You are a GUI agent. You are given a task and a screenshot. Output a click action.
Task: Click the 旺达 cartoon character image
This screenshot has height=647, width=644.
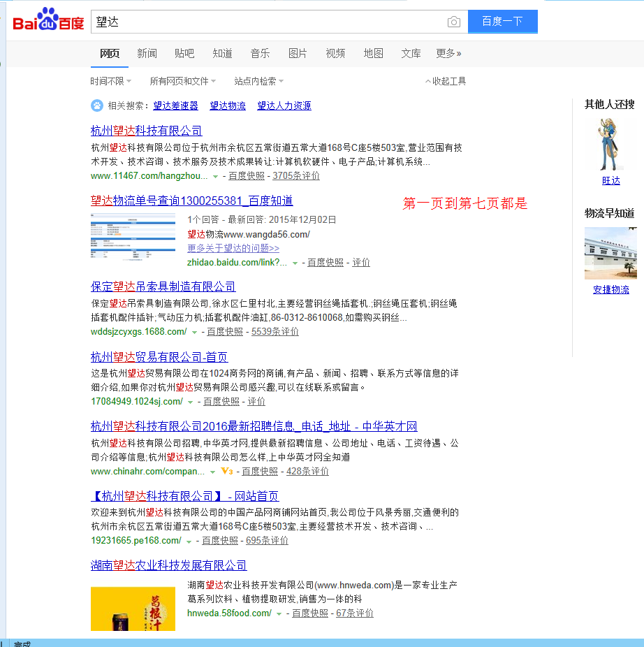[610, 144]
